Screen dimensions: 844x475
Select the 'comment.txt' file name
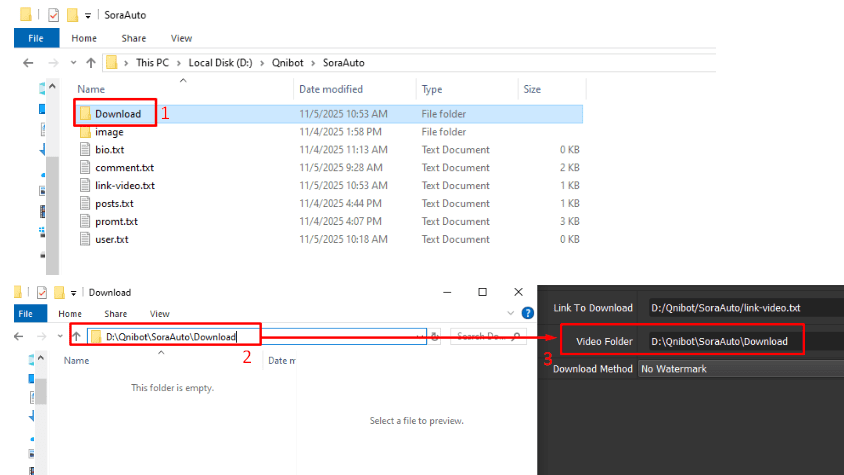coord(124,167)
